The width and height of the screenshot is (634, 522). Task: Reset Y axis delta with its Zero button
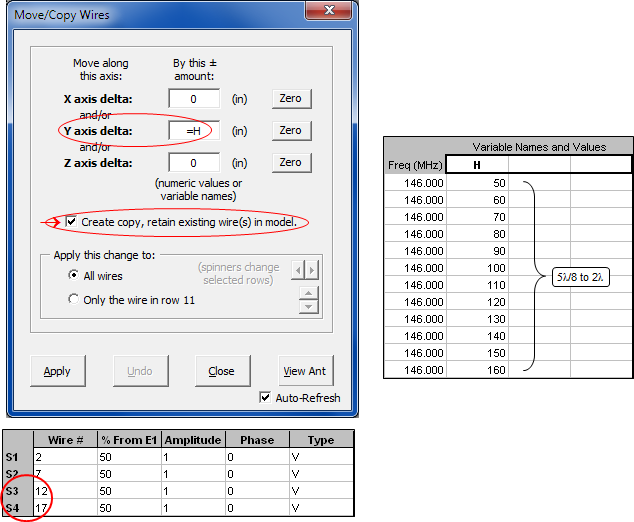coord(290,131)
